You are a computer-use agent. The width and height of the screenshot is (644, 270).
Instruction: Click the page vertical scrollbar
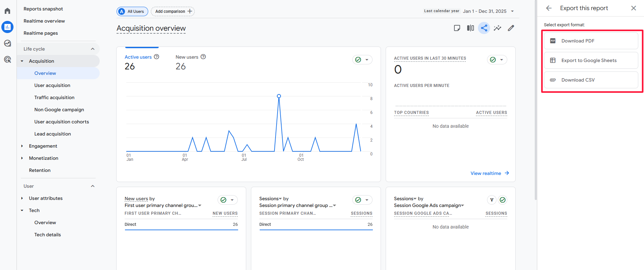536,100
